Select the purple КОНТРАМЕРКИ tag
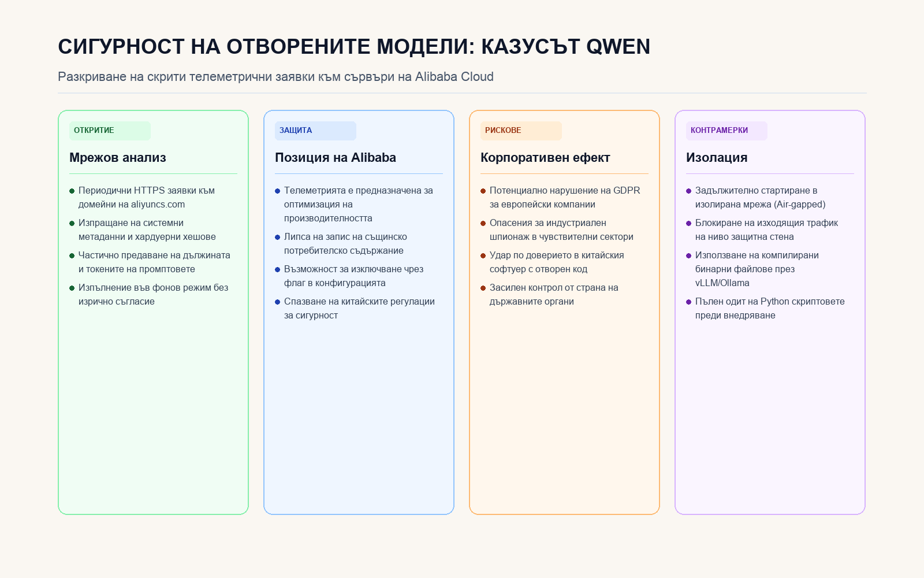Screen dimensions: 924x578 (726, 131)
